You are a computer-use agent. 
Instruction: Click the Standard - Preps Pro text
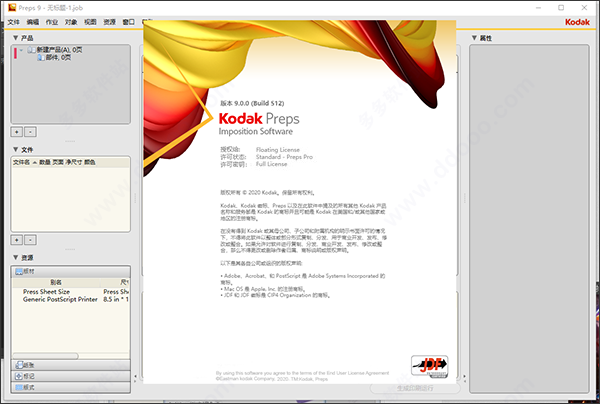coord(284,157)
